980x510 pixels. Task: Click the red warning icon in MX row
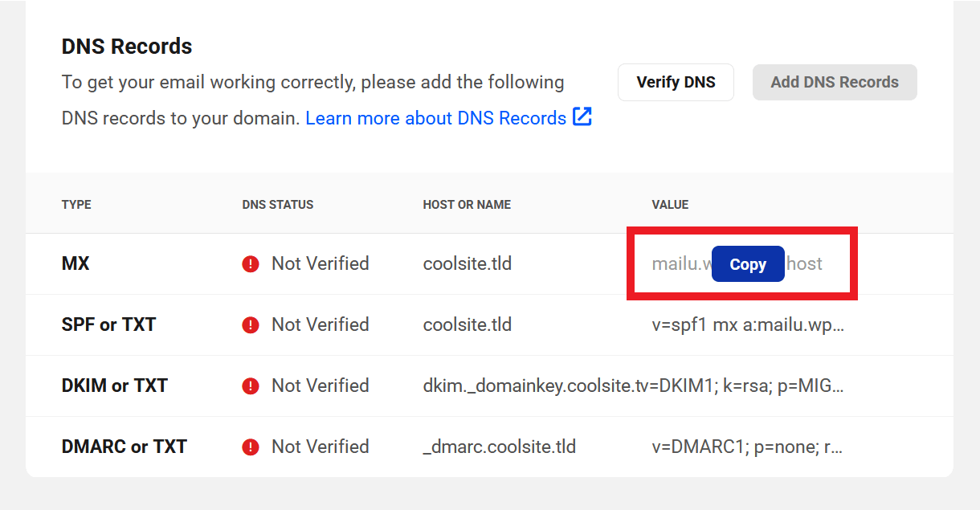(x=251, y=264)
